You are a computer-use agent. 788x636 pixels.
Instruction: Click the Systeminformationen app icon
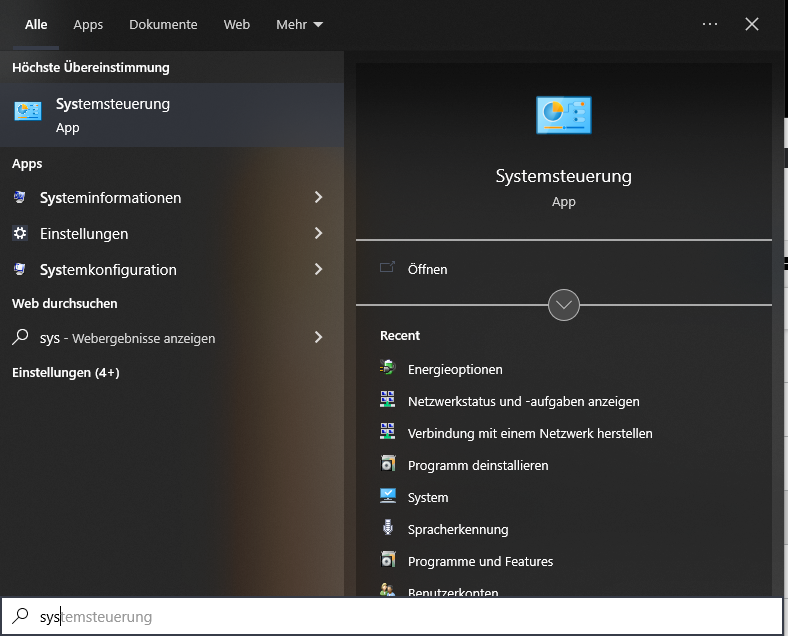(x=20, y=198)
